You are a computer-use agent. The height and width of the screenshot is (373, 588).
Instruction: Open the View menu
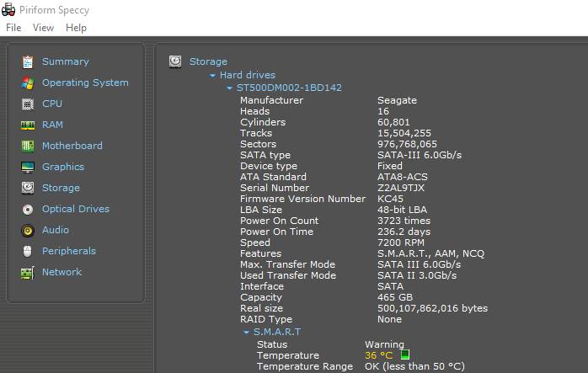tap(43, 28)
